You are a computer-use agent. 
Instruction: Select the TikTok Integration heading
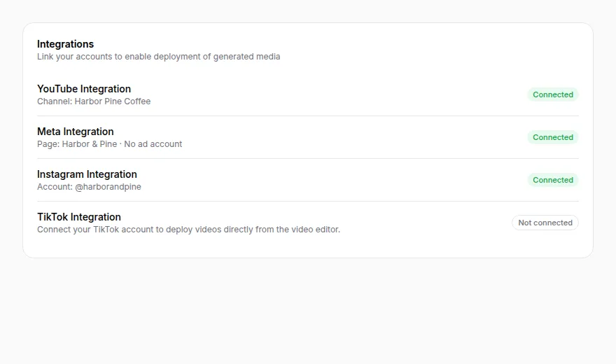pyautogui.click(x=79, y=217)
